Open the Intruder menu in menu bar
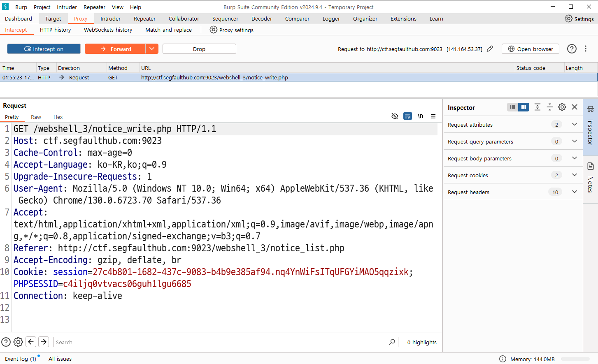 tap(67, 7)
